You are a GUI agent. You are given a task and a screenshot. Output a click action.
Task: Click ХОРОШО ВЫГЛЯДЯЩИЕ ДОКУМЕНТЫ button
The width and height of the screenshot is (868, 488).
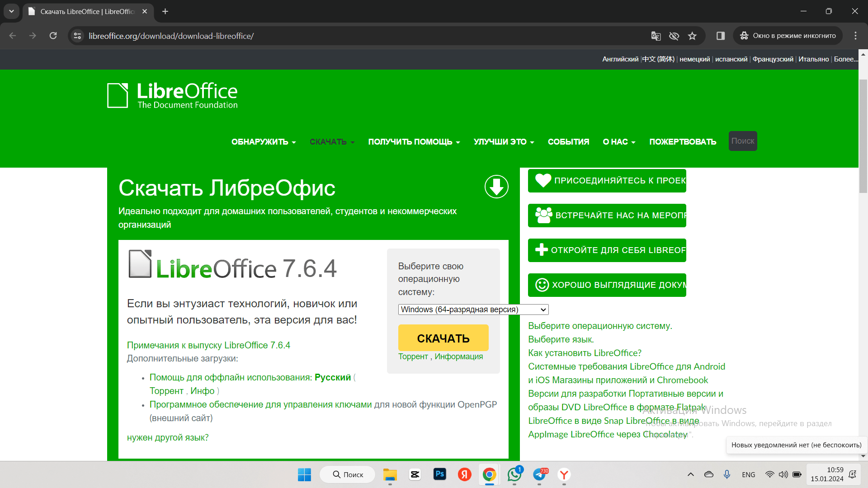[607, 285]
